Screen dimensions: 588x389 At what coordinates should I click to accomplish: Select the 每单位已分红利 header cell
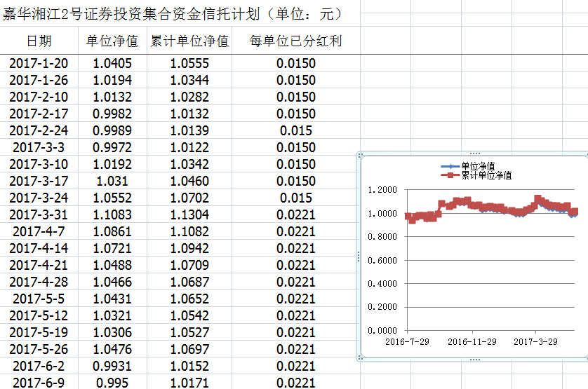[295, 41]
